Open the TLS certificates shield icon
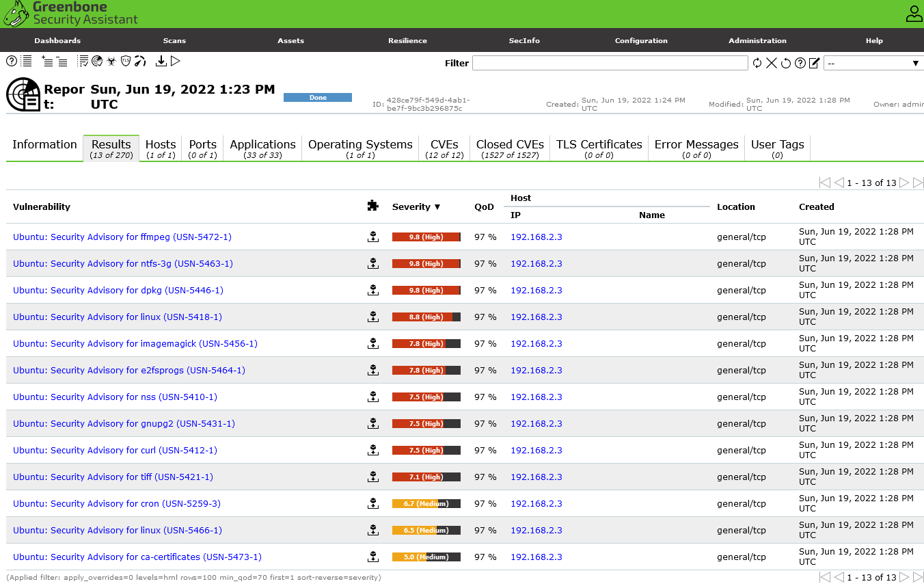924x586 pixels. point(126,61)
